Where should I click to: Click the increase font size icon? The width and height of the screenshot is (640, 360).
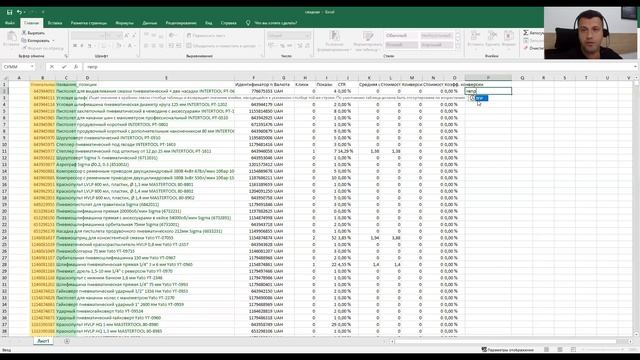click(x=127, y=36)
